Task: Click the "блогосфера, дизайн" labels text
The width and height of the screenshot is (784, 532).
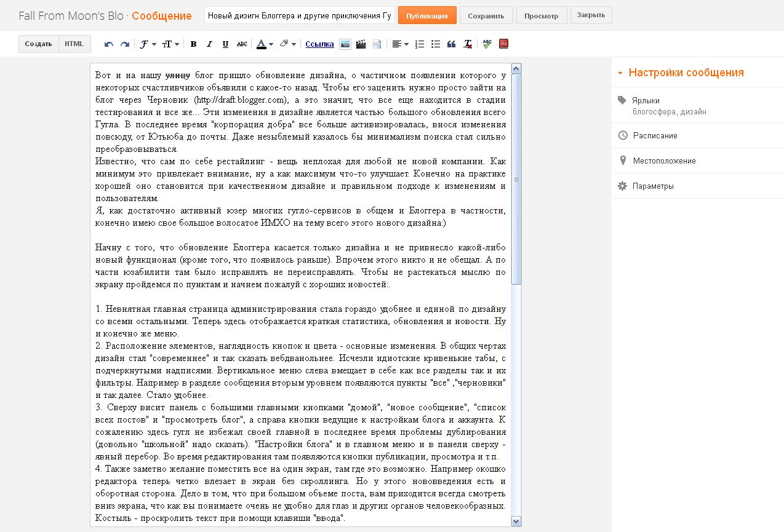Action: (x=670, y=112)
